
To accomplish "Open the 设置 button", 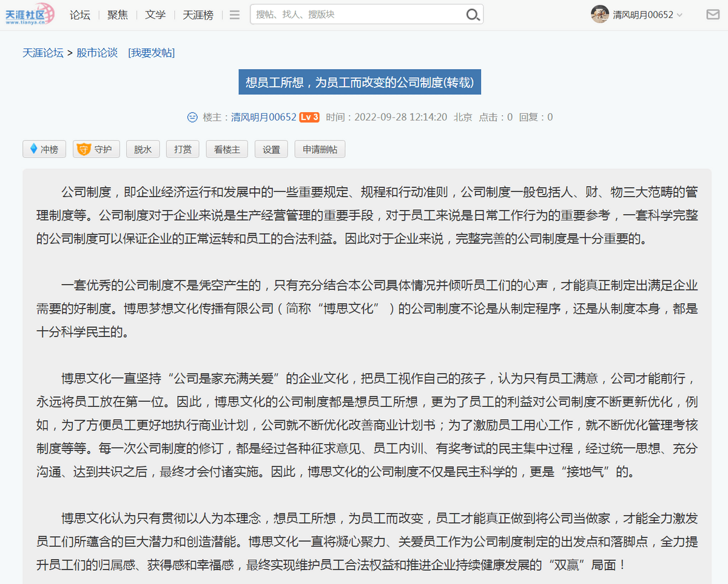I will pos(271,149).
